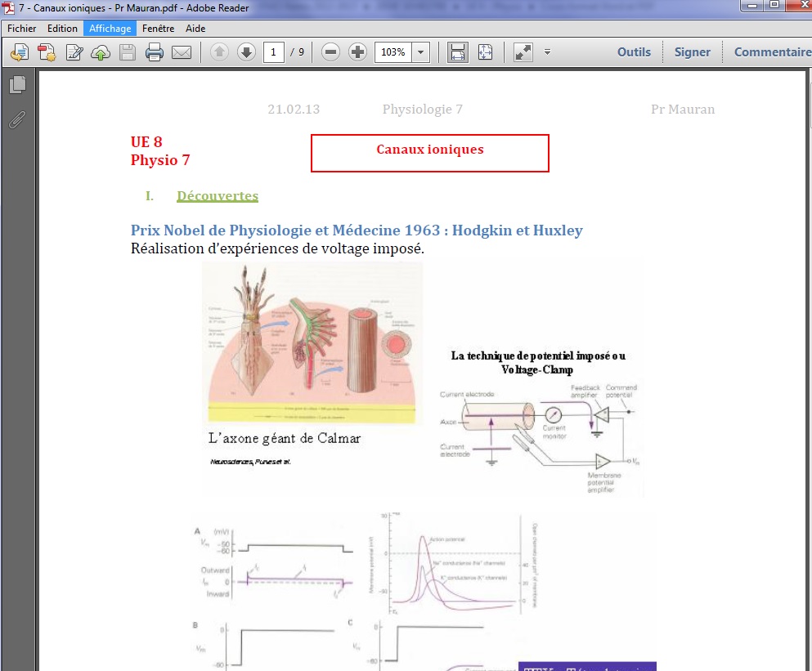Go to next page with down arrow

click(246, 52)
